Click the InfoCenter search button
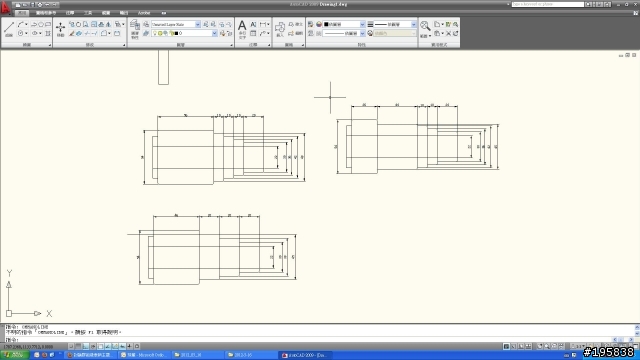The image size is (640, 360). click(588, 4)
